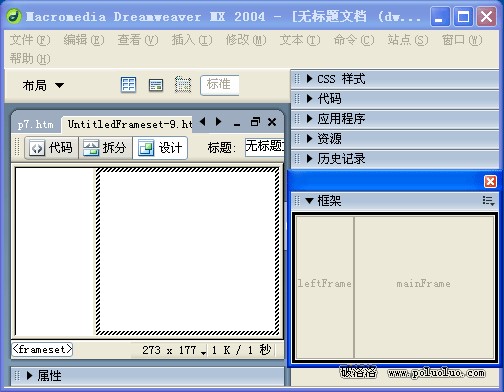Viewport: 504px width, 392px height.
Task: Switch to Split (拆分) view
Action: pyautogui.click(x=105, y=148)
